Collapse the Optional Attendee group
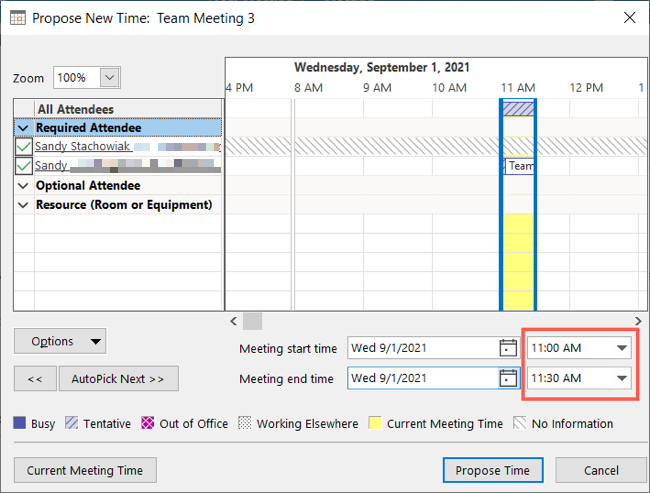Screen dimensions: 650x493 (x=22, y=186)
